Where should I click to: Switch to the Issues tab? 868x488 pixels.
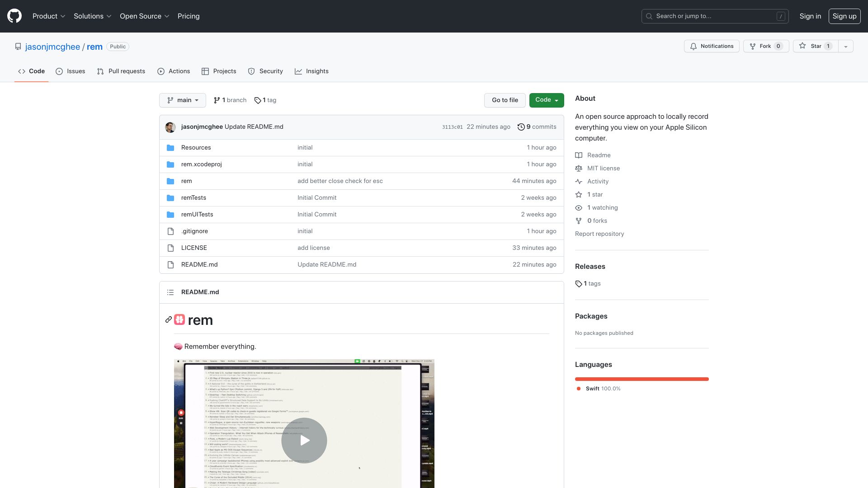[x=71, y=71]
